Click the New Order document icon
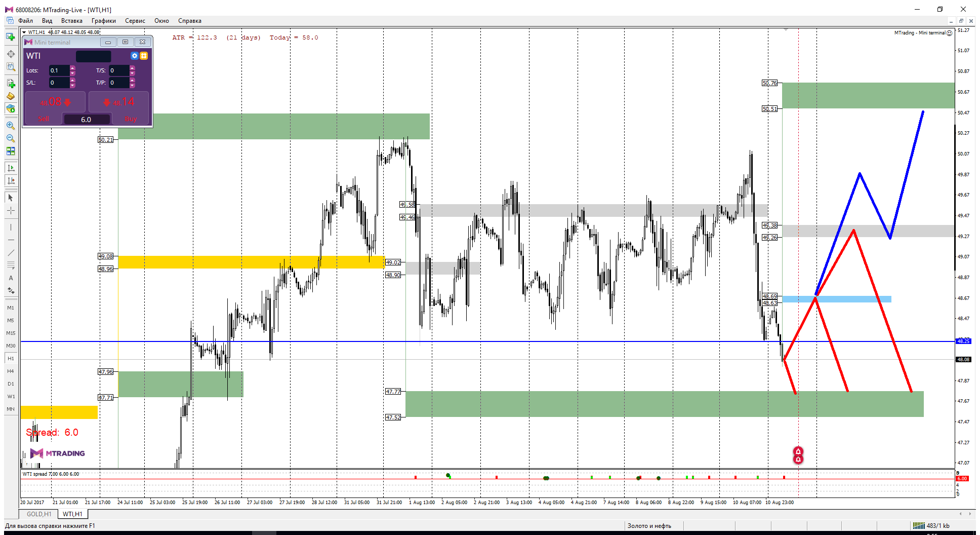Screen dimensions: 980x535 [11, 84]
